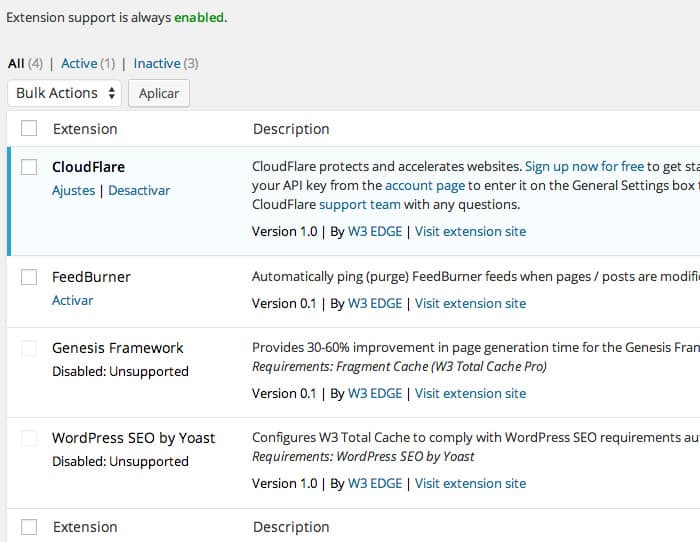Open 'Sign up now for free' link
The image size is (700, 542).
point(584,167)
